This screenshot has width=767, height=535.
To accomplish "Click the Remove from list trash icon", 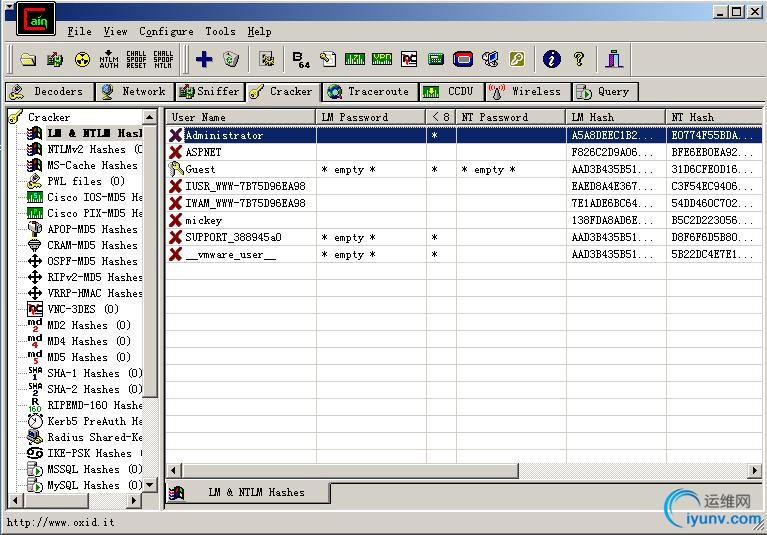I will click(231, 60).
